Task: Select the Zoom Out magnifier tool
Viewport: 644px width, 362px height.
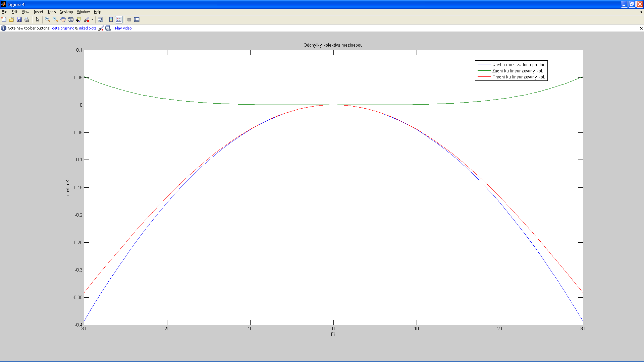Action: (x=55, y=19)
